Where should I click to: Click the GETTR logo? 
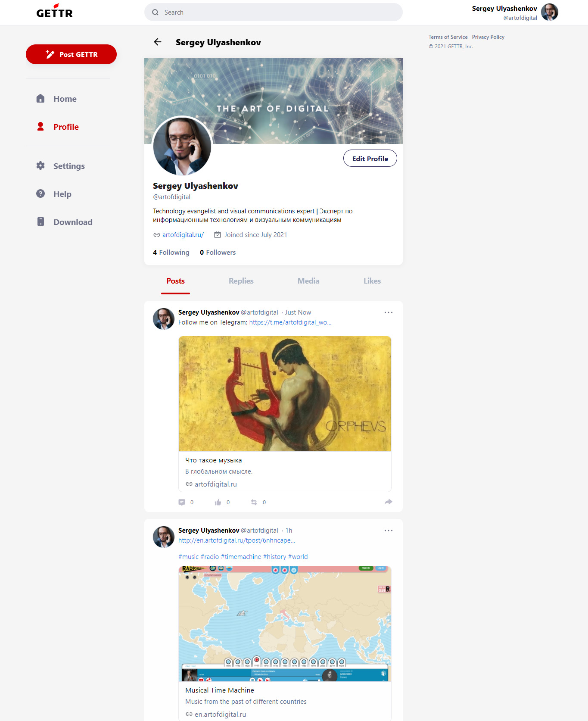55,11
